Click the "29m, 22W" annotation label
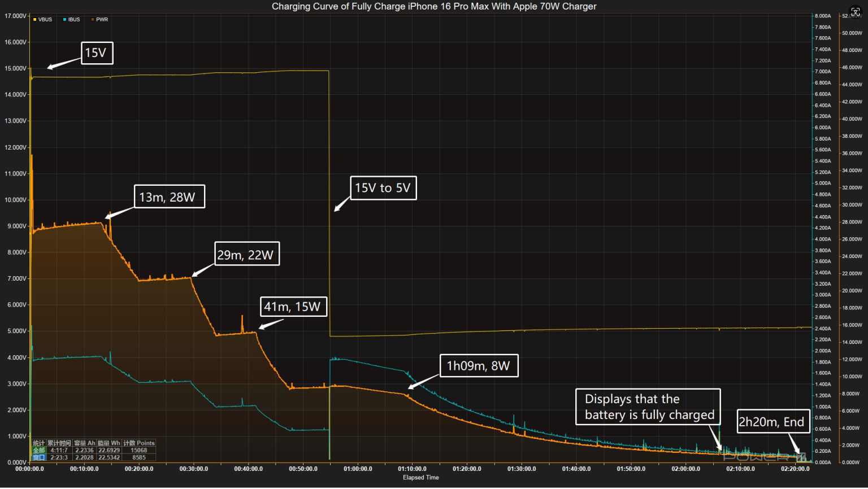This screenshot has height=489, width=868. (x=246, y=255)
